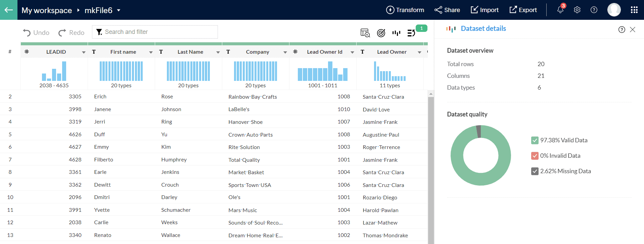The width and height of the screenshot is (644, 244).
Task: Click the dataset details help icon
Action: [622, 30]
